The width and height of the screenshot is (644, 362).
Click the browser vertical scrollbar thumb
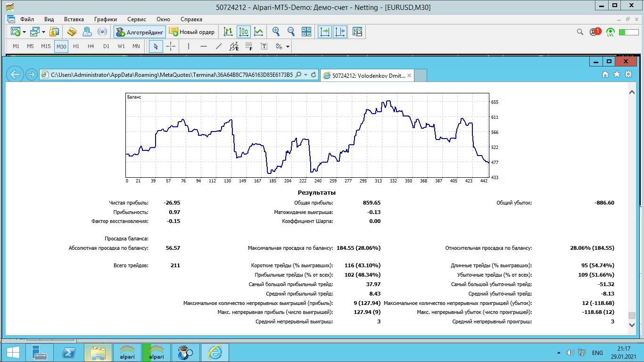[631, 315]
